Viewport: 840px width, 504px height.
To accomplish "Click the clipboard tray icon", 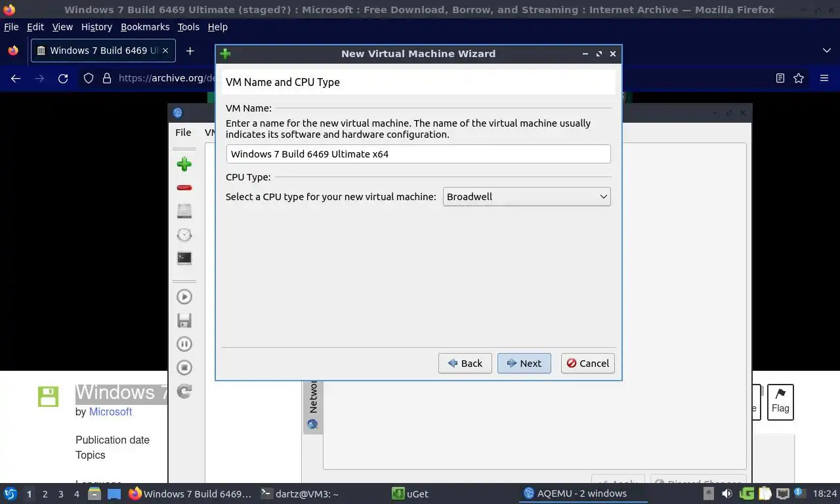I will point(765,493).
